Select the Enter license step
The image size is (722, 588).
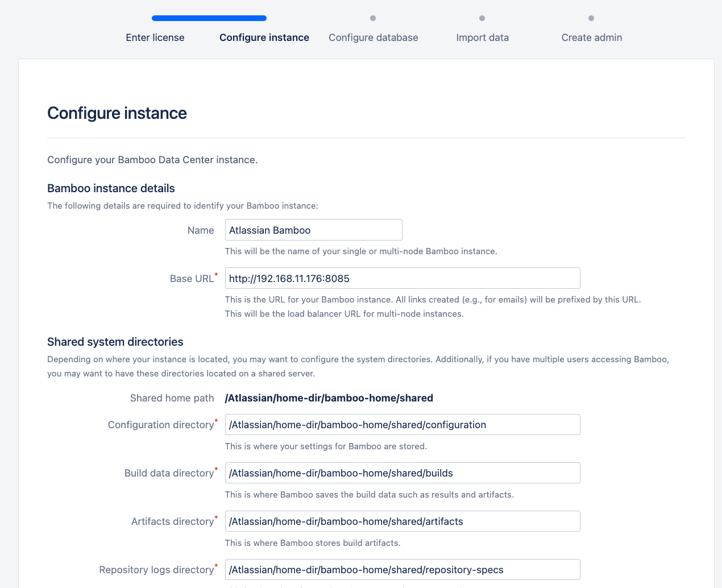point(155,38)
